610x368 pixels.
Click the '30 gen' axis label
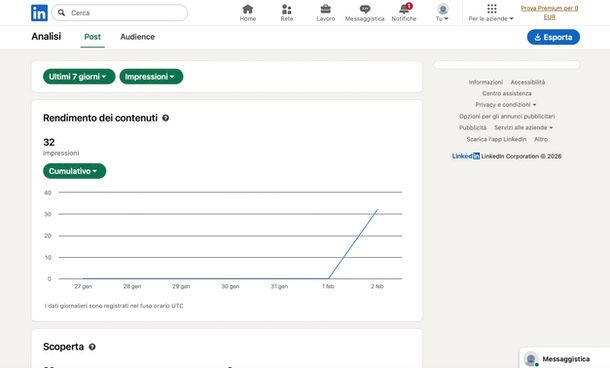pos(230,286)
